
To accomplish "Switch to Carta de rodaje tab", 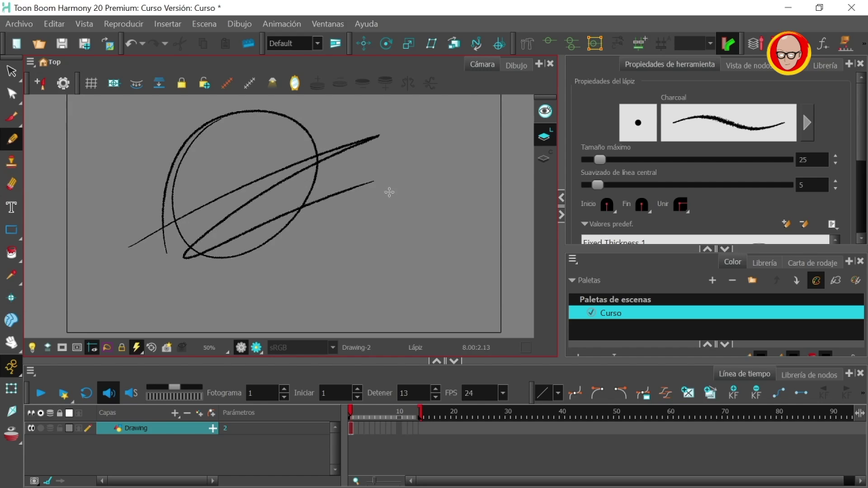I will point(812,262).
